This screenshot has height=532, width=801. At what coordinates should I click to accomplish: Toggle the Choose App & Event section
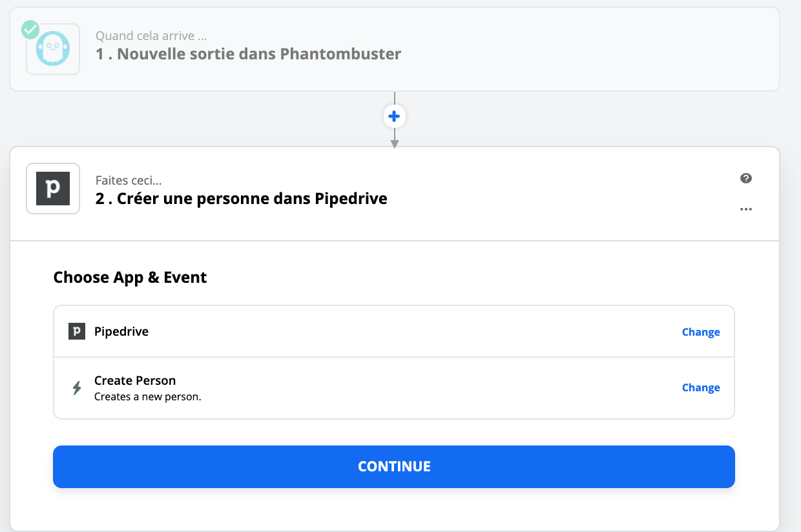click(x=130, y=278)
